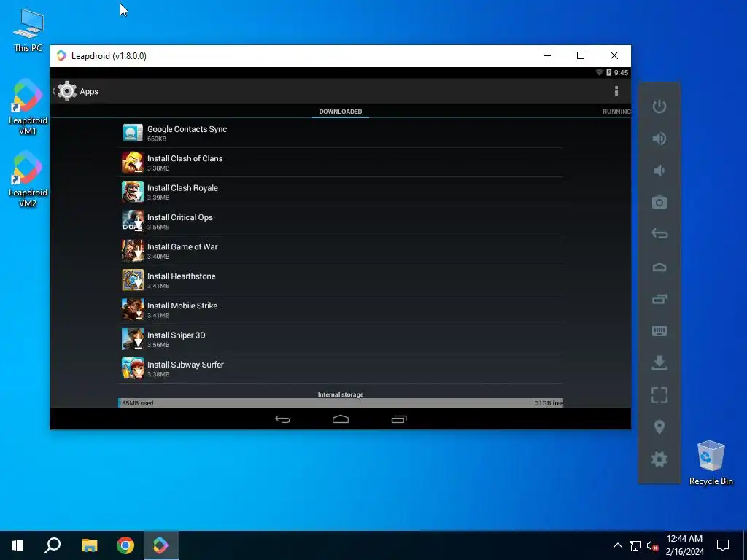Click the muted speaker tray icon
Screen dimensions: 747x560
tap(652, 545)
